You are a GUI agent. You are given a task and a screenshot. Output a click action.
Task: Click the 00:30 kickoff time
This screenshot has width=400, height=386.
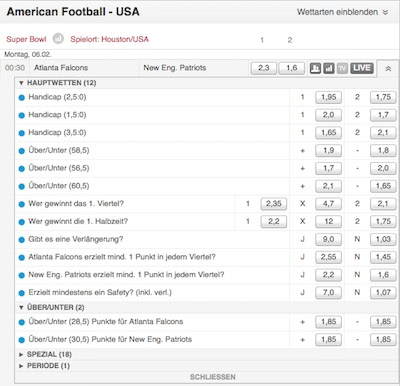(15, 68)
